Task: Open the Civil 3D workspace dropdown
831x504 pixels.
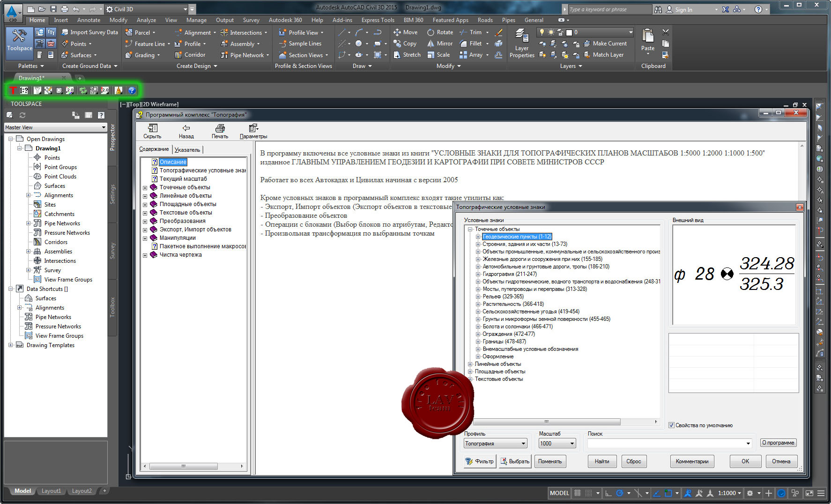Action: point(146,9)
